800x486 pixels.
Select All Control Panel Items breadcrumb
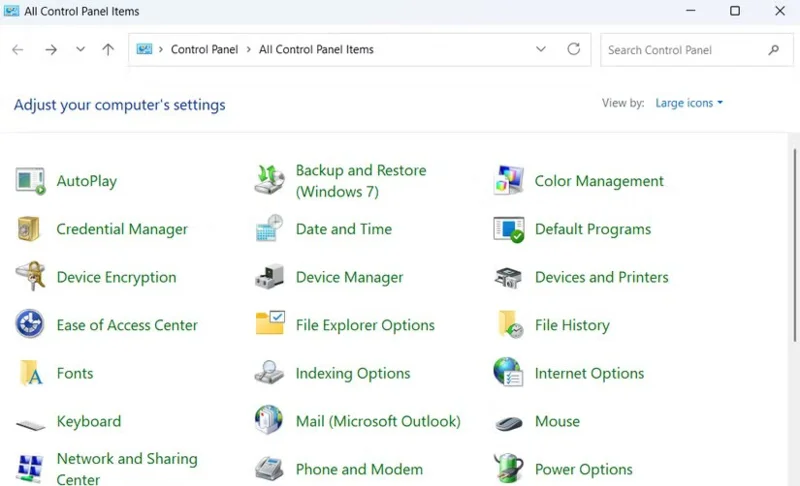point(316,50)
